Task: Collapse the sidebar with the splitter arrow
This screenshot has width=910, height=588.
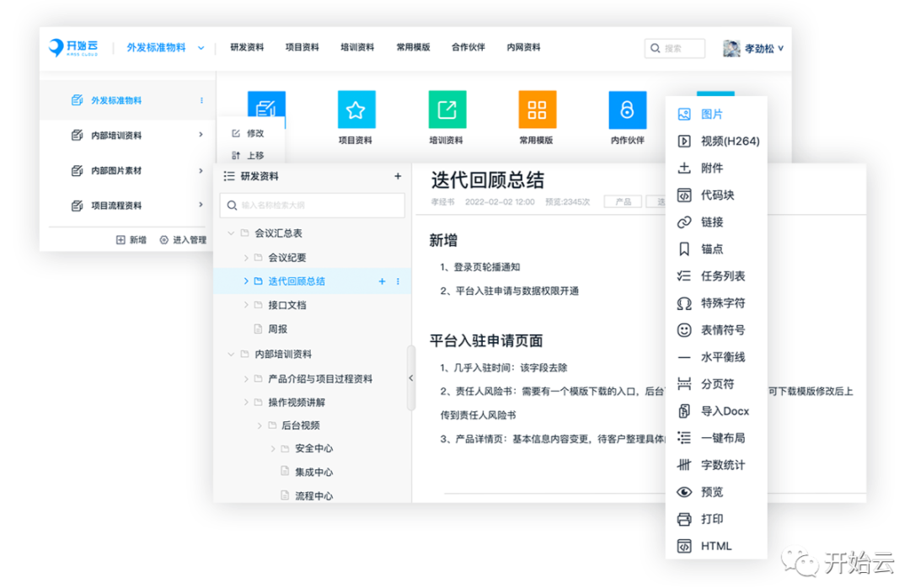Action: (411, 378)
